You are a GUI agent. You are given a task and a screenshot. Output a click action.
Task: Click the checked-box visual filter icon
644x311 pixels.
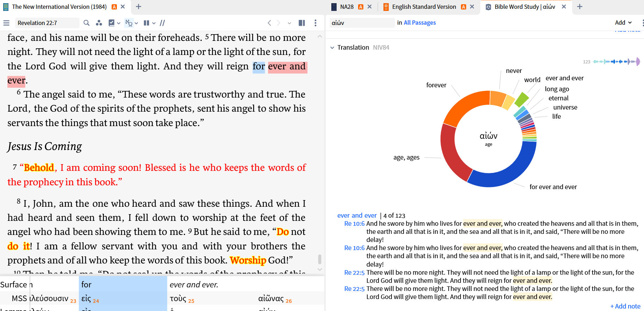click(x=112, y=23)
